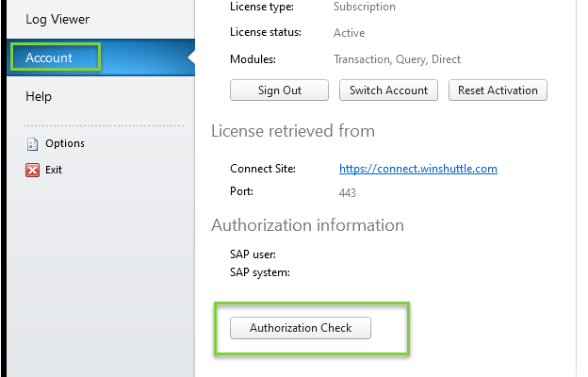
Task: Select the Active license status text
Action: [x=349, y=33]
